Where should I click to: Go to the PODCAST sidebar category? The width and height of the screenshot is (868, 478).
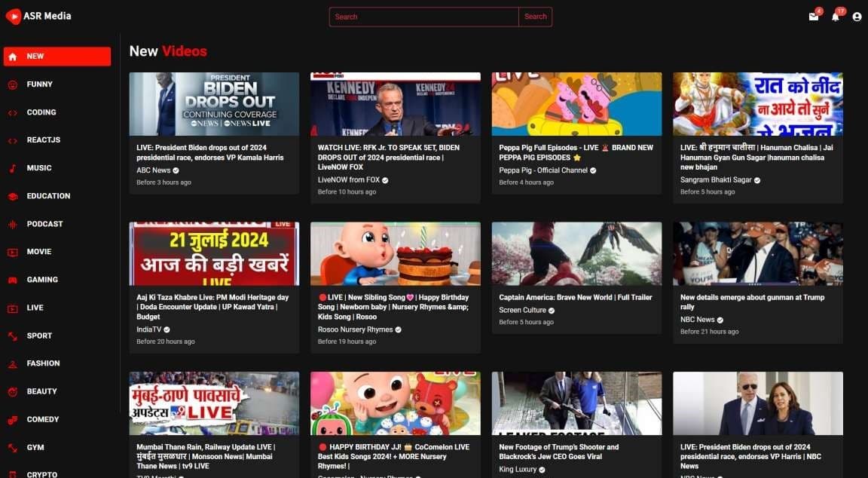click(45, 224)
